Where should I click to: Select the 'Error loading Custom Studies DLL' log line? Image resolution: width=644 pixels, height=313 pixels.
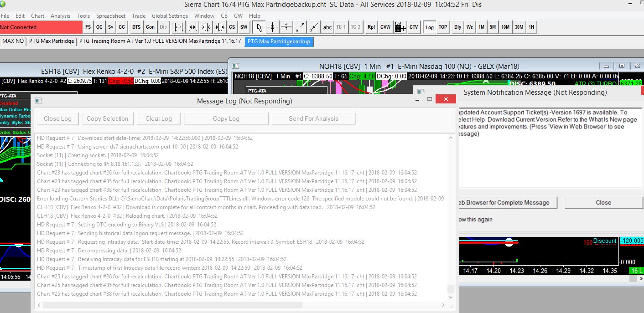240,199
